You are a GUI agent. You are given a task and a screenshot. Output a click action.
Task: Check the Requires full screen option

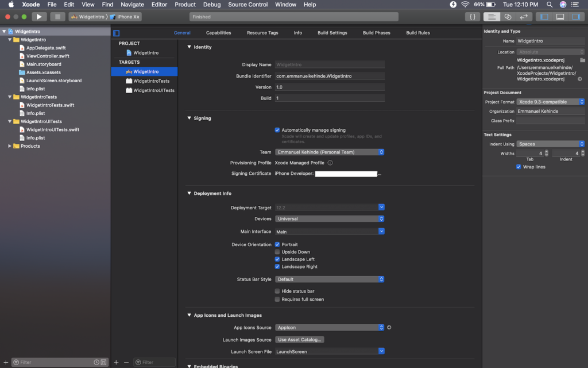[277, 299]
